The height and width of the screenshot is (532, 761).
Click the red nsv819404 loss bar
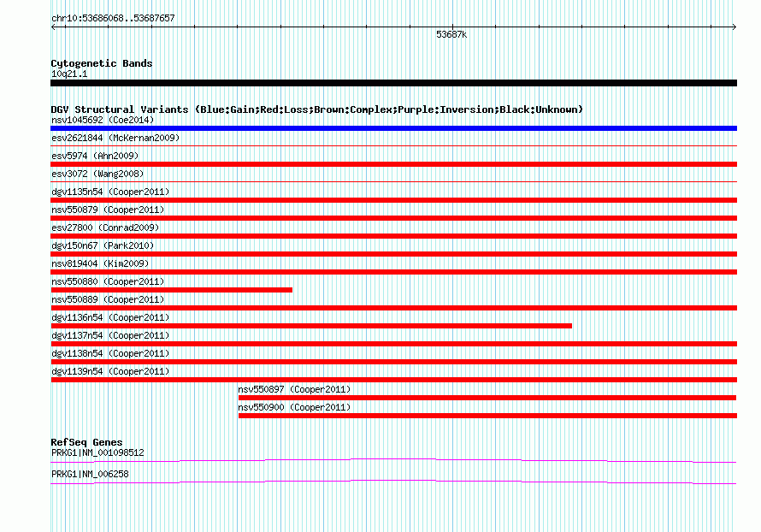pyautogui.click(x=393, y=272)
